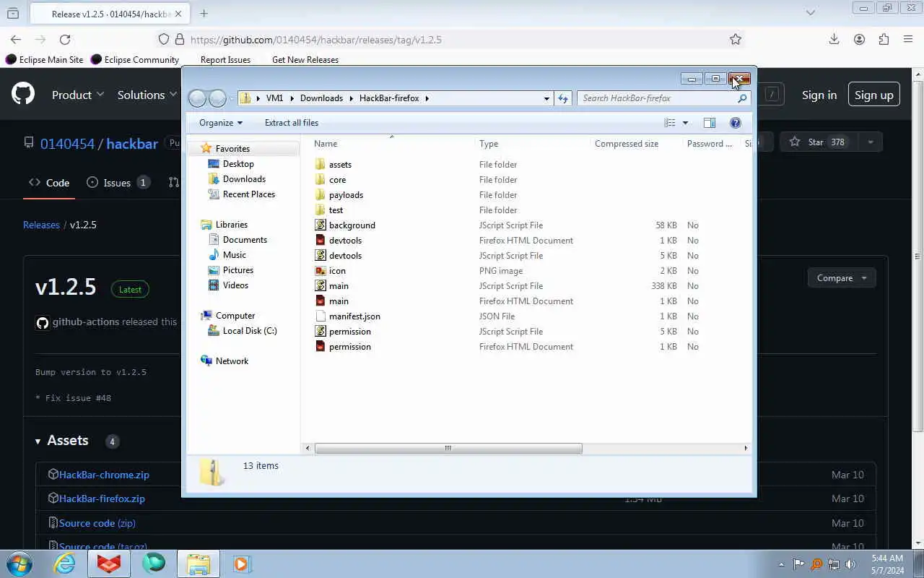Click Password column header
Image resolution: width=924 pixels, height=578 pixels.
coord(710,144)
